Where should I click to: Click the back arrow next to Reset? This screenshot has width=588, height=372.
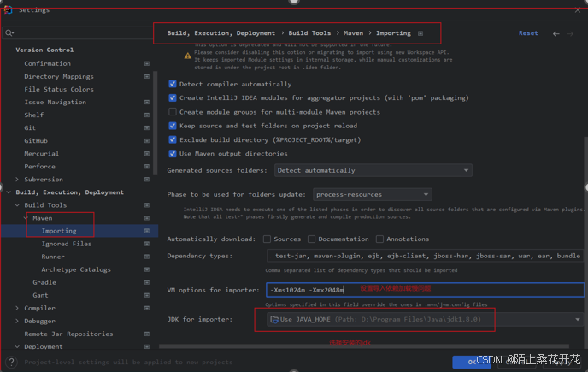(556, 34)
